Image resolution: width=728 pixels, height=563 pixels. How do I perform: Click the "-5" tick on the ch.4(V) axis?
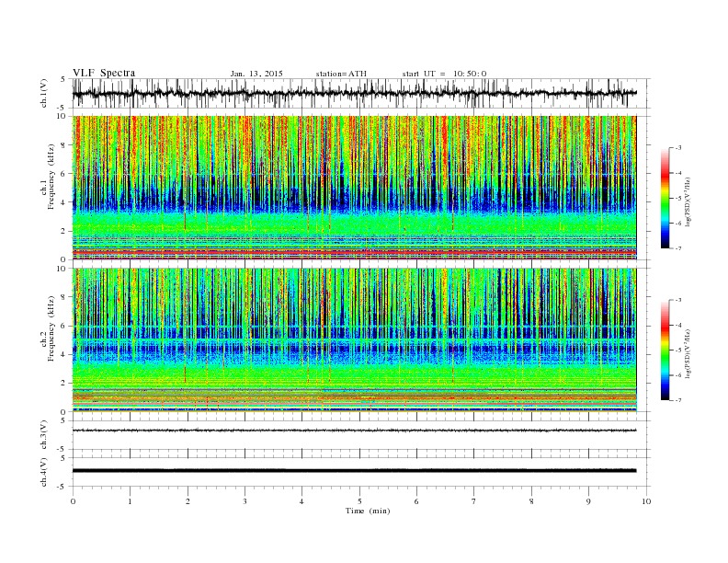tap(63, 487)
